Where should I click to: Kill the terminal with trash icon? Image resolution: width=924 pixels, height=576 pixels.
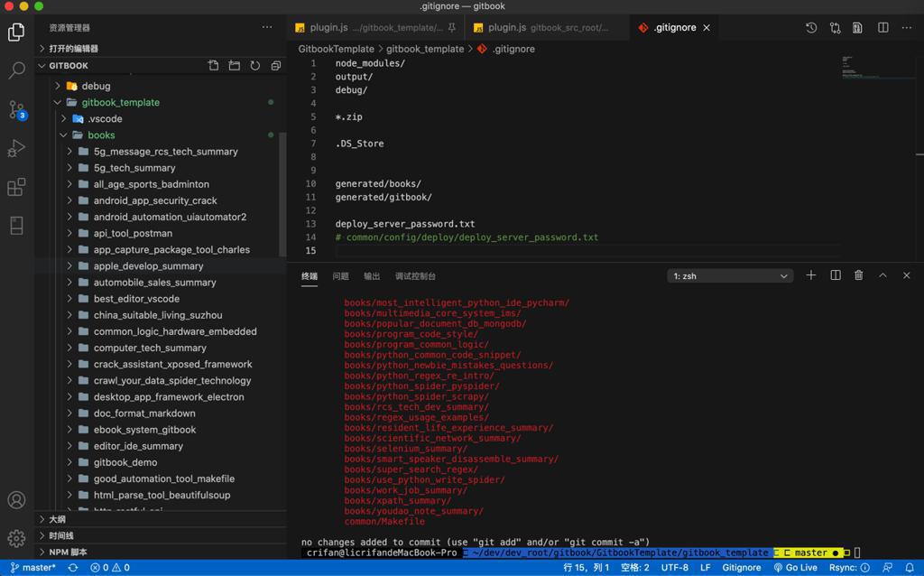point(859,275)
